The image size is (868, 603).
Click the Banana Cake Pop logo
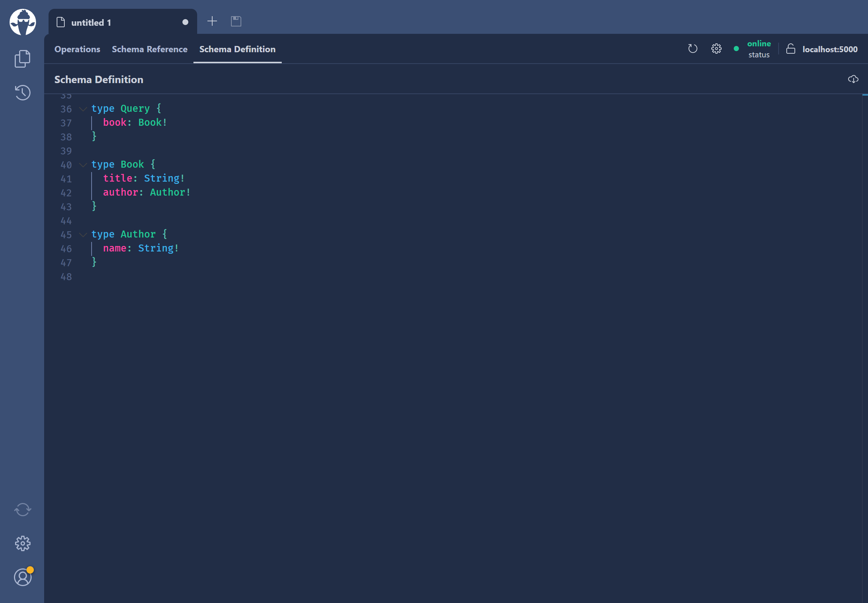point(23,22)
